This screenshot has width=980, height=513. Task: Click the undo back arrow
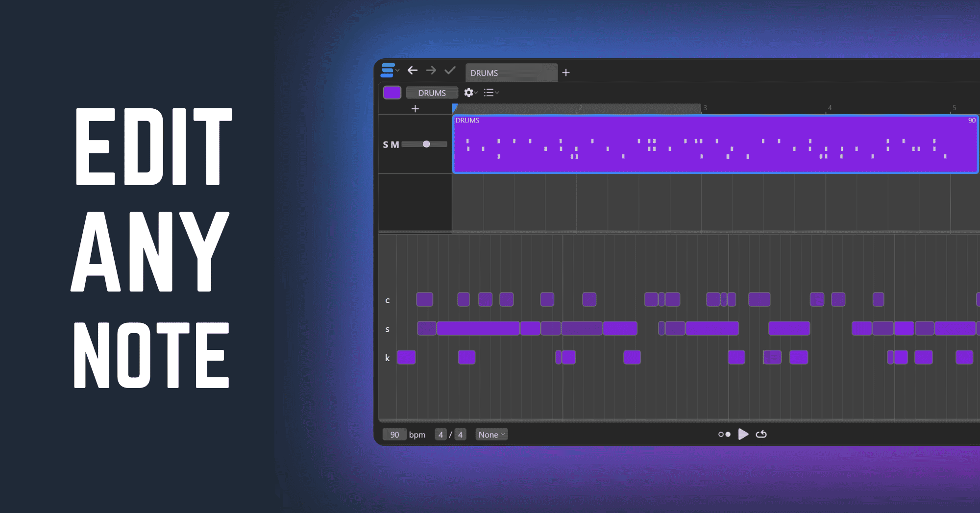[x=413, y=71]
